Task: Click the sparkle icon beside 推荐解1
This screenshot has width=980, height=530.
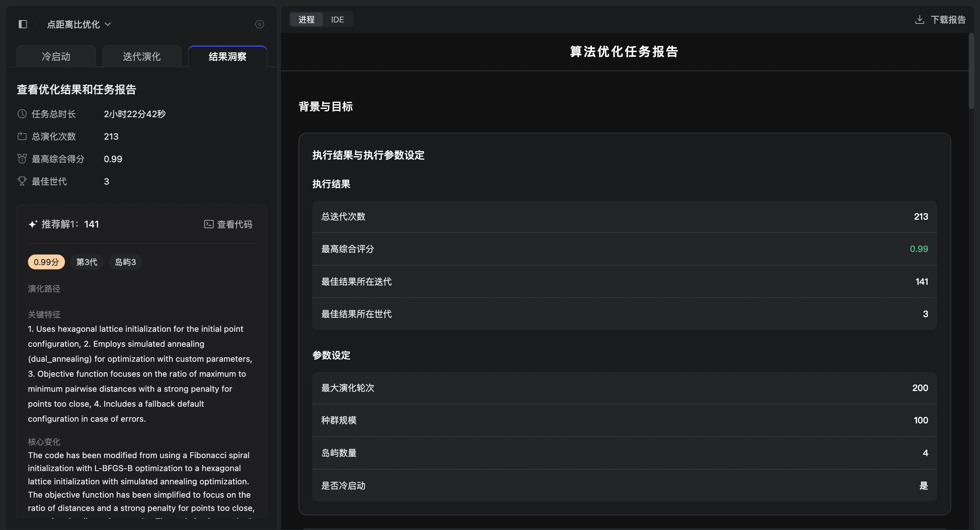Action: click(33, 224)
